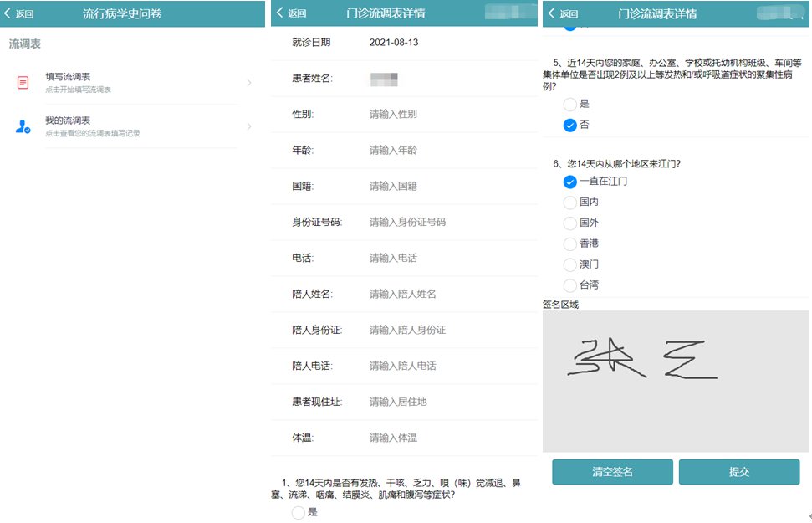This screenshot has height=523, width=812.
Task: Tap the signature drawing area with 张三
Action: [676, 381]
